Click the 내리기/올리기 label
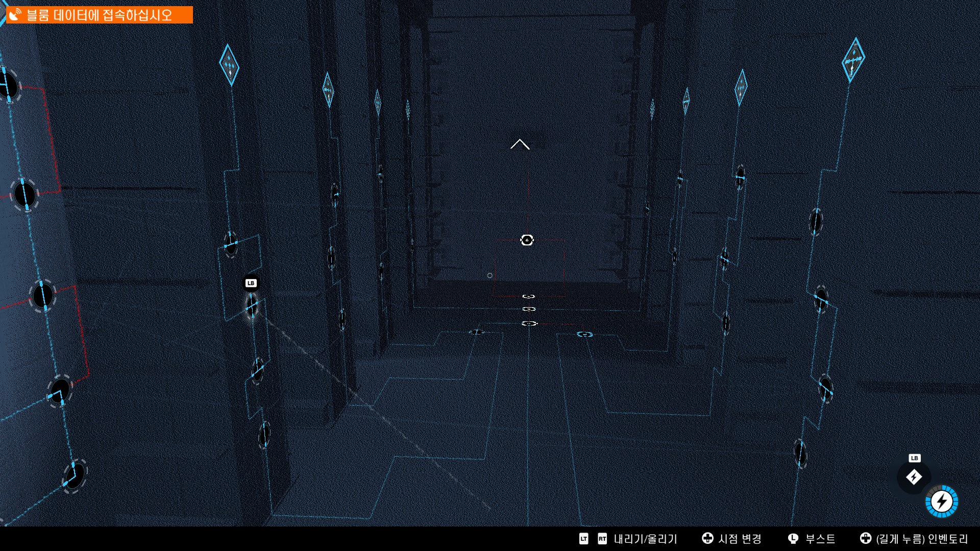 645,539
